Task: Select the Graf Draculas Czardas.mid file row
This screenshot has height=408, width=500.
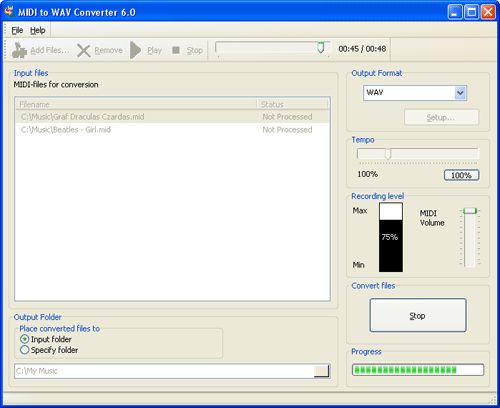Action: (172, 117)
